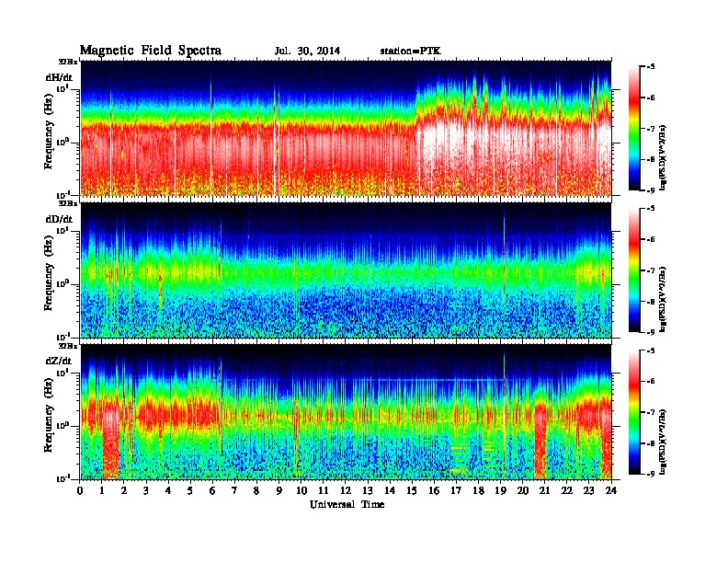Click hour 17 on the Universal Time axis
The width and height of the screenshot is (728, 563).
pos(457,491)
